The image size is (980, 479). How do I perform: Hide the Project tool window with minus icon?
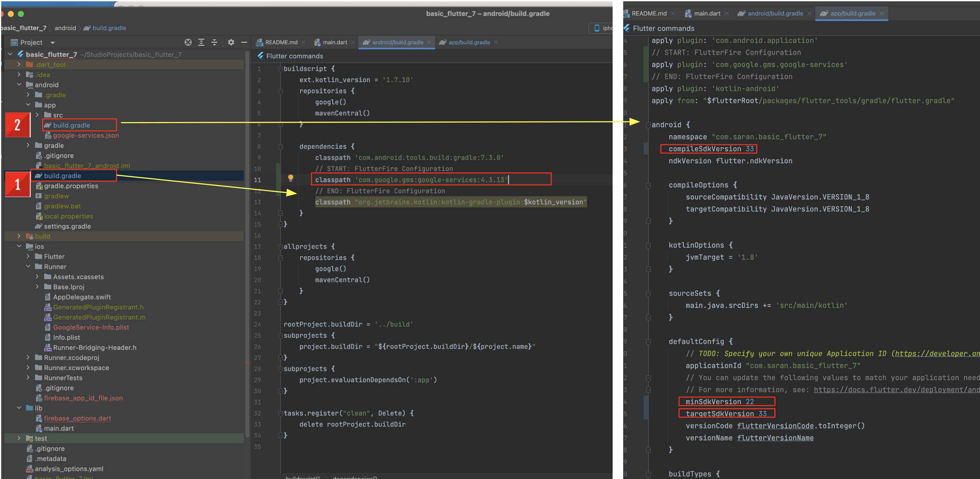(244, 42)
